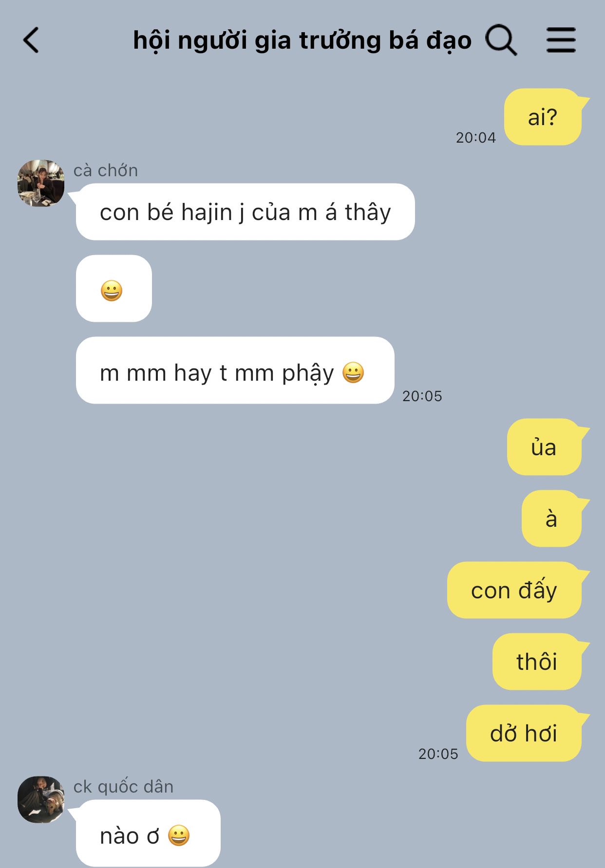The image size is (605, 868).
Task: Tap the 'con đấy' message bubble
Action: [x=515, y=590]
